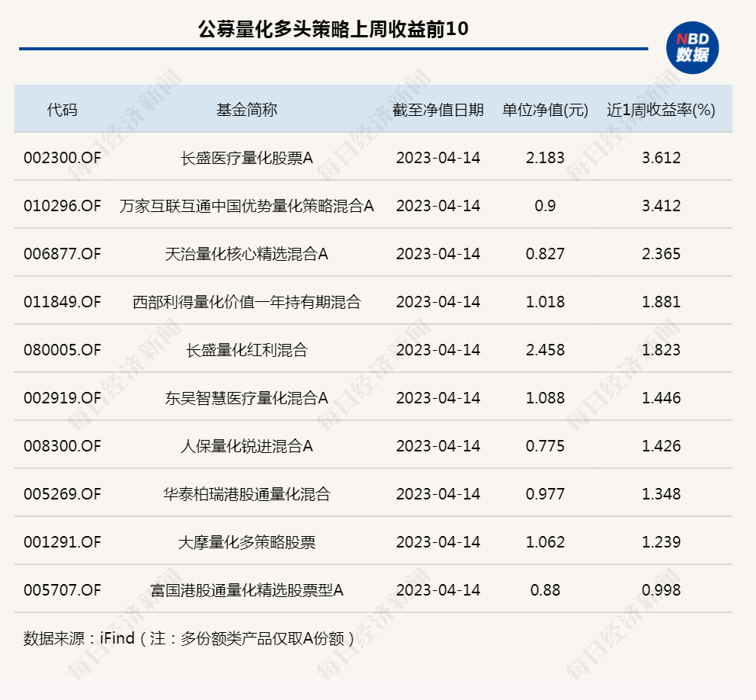Click fund code 002300.OF
The width and height of the screenshot is (756, 700).
[62, 158]
